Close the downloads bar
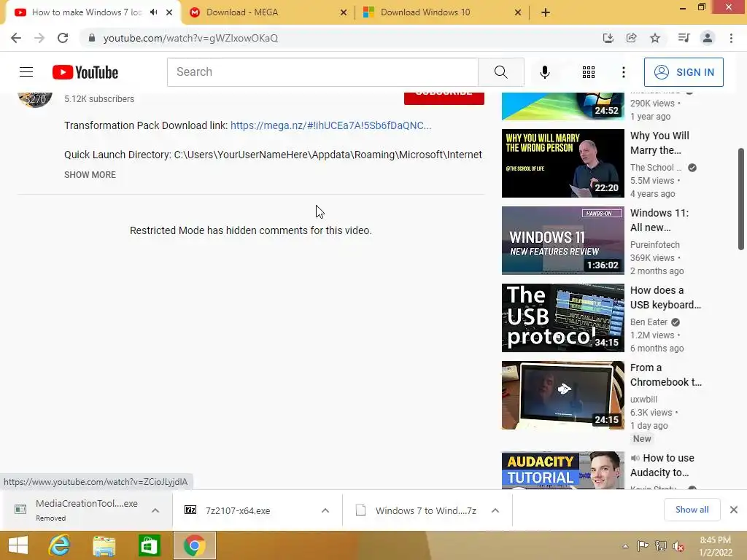 tap(734, 510)
